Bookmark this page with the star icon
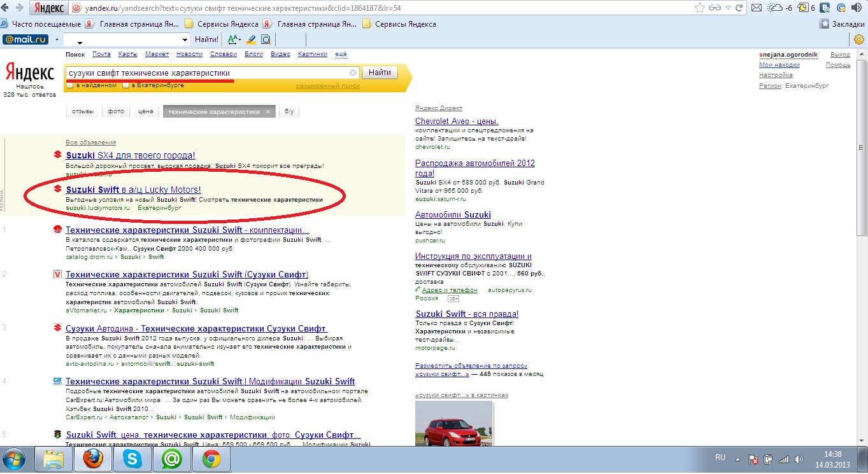 click(x=700, y=8)
